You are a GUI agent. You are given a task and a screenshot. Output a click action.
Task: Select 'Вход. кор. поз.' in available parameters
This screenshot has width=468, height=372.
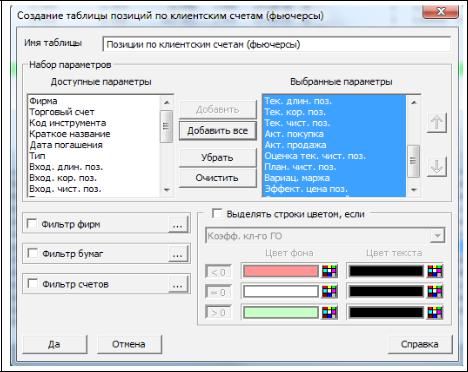click(x=94, y=178)
